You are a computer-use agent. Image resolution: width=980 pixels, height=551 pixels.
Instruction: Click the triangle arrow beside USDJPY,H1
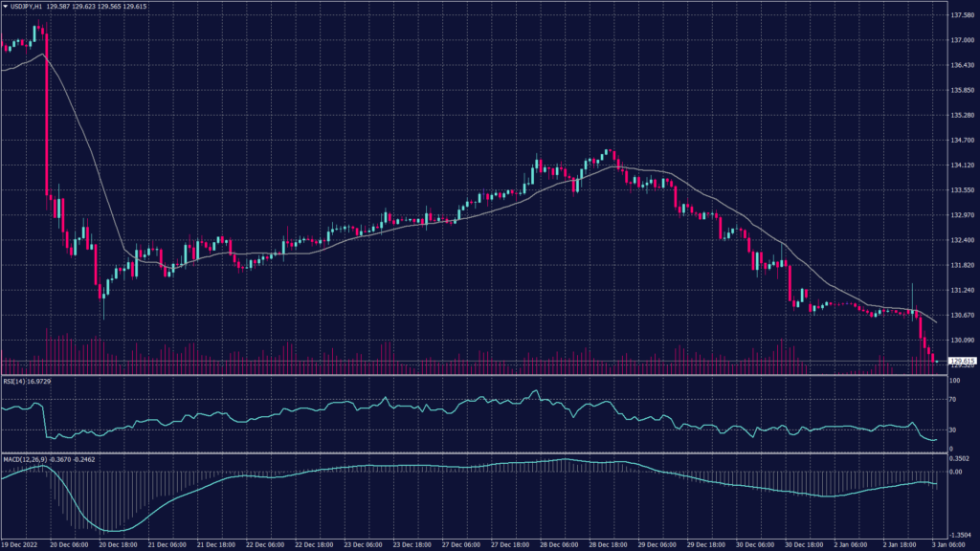pyautogui.click(x=6, y=8)
